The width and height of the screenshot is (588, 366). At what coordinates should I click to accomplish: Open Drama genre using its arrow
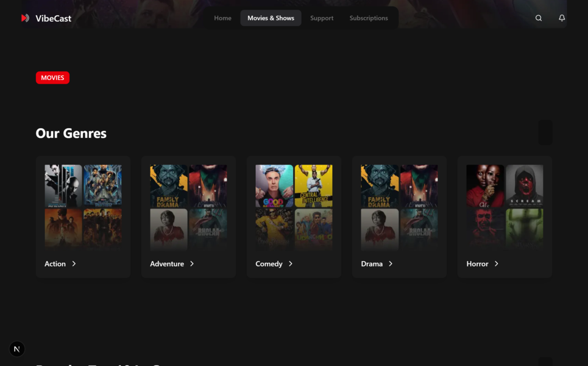[391, 264]
